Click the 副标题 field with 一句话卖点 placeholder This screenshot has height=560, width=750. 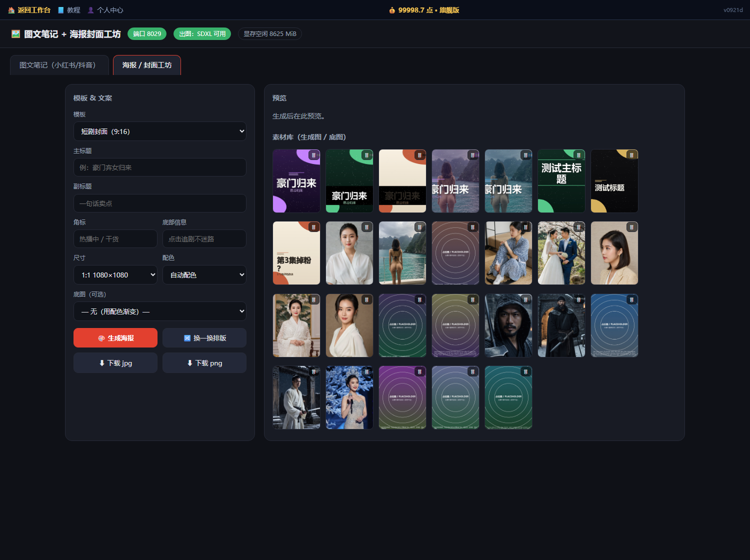click(160, 203)
